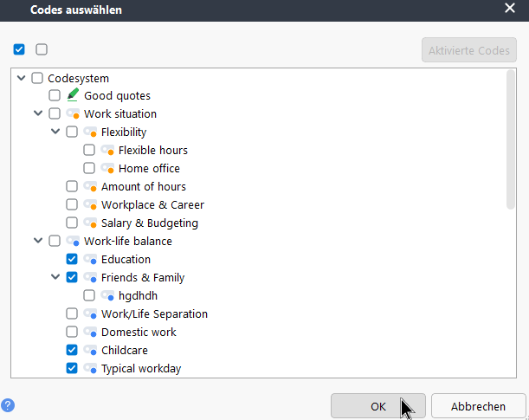Click the blue code icon beside Typical workday
Screen dimensions: 529x420
[x=90, y=369]
